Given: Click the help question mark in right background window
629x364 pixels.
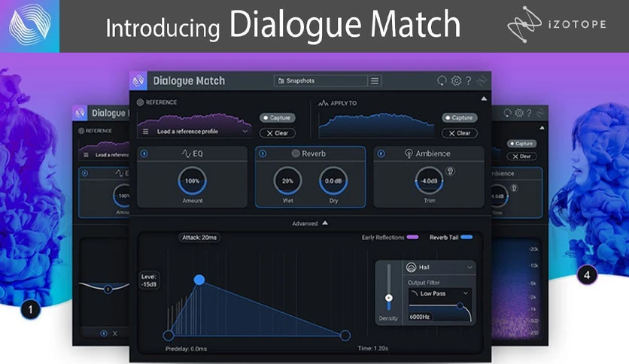Looking at the screenshot, I should [530, 113].
